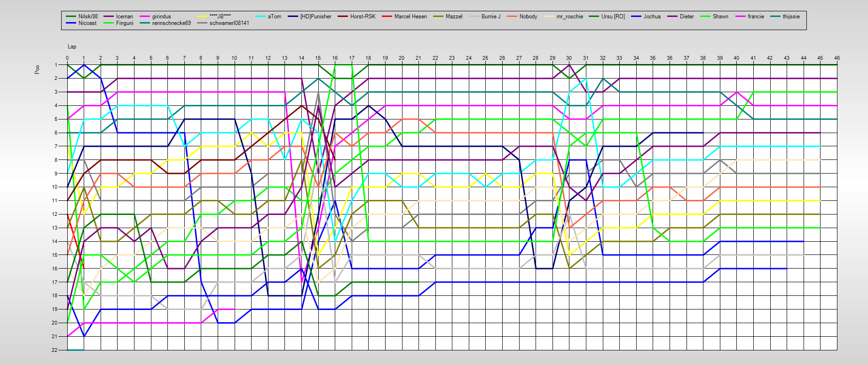
Task: Click the girindus legend label
Action: click(x=161, y=16)
